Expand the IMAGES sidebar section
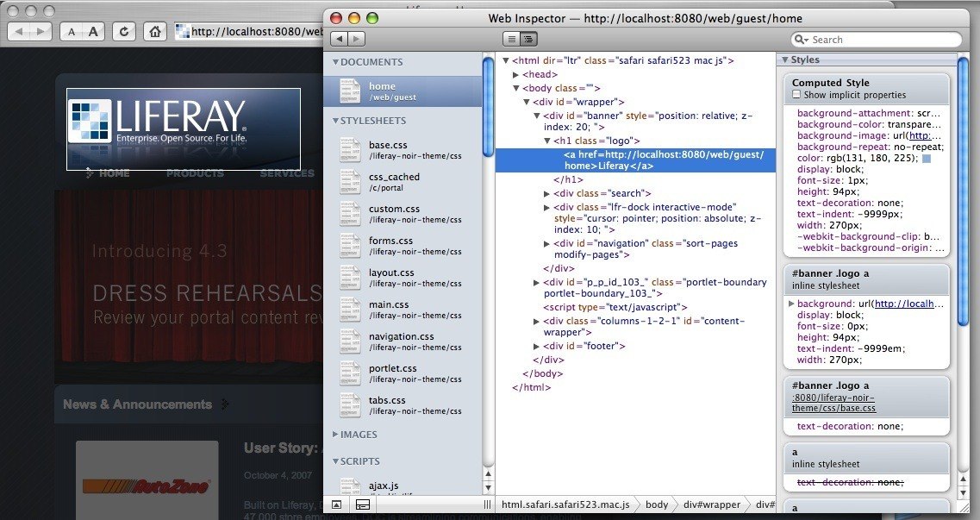Image resolution: width=980 pixels, height=520 pixels. 335,435
